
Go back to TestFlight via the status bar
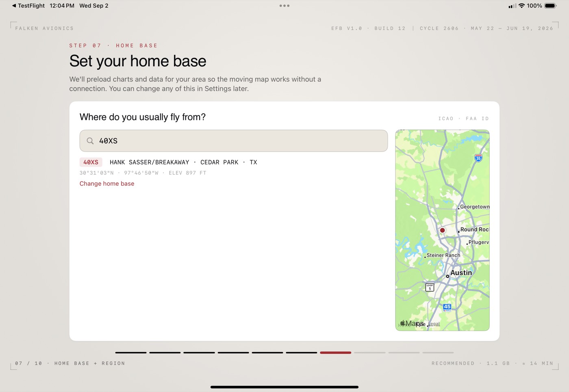pos(28,6)
